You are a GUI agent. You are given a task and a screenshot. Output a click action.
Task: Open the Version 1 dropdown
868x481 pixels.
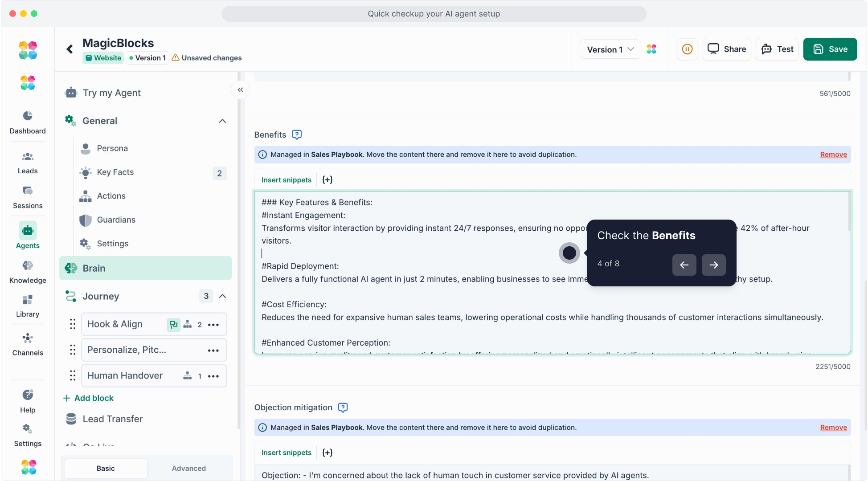point(610,49)
